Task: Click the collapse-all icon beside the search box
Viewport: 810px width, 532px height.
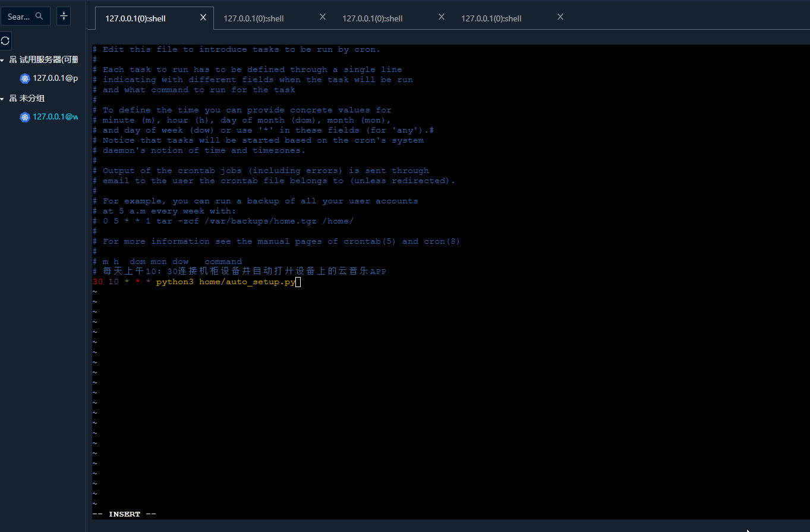Action: pyautogui.click(x=63, y=16)
